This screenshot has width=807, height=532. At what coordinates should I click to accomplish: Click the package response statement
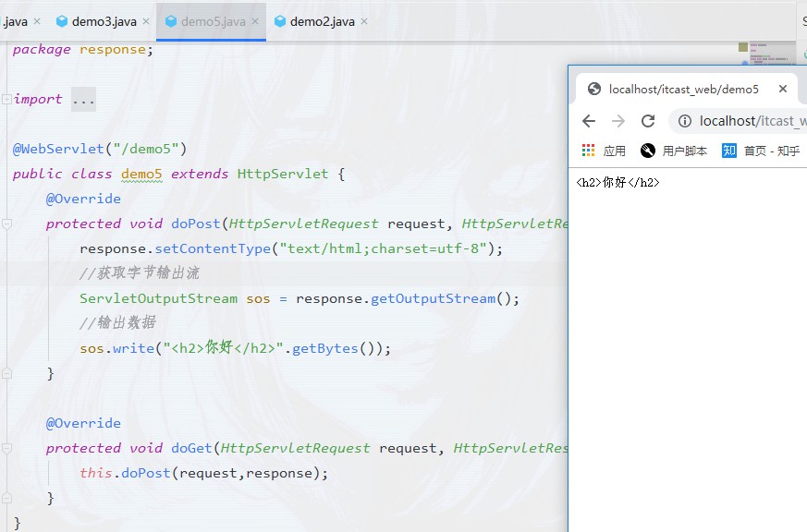click(83, 49)
